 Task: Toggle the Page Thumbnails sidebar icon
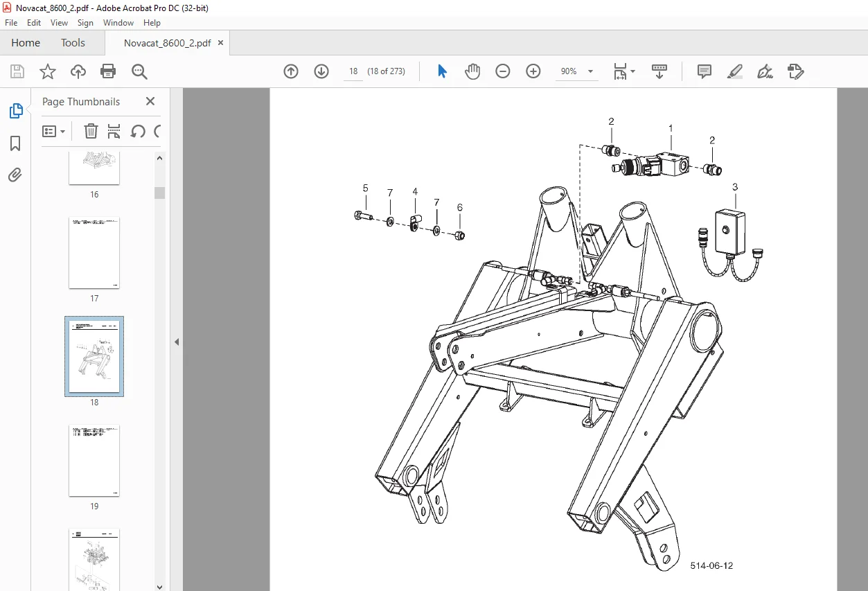pos(15,111)
